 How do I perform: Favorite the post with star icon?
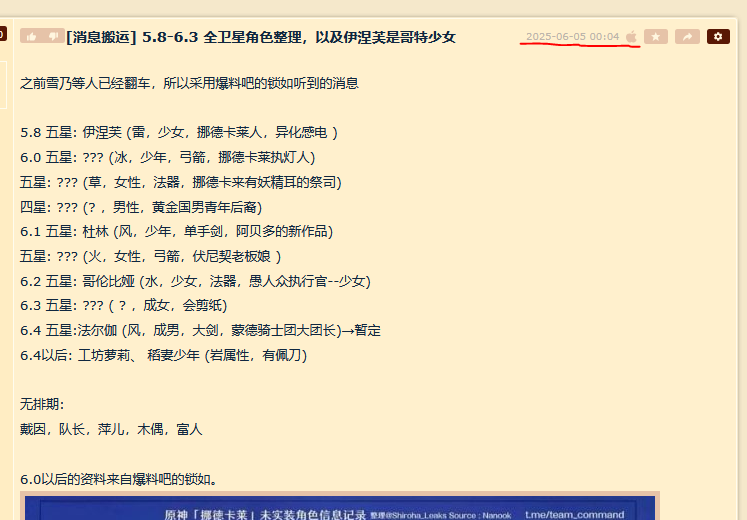656,37
